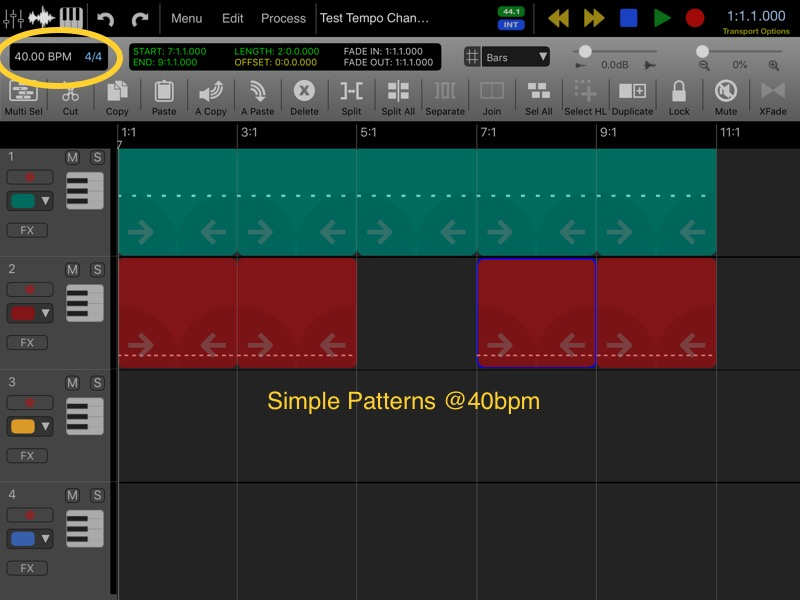Open the Process menu
Image resolution: width=800 pixels, height=600 pixels.
(283, 18)
